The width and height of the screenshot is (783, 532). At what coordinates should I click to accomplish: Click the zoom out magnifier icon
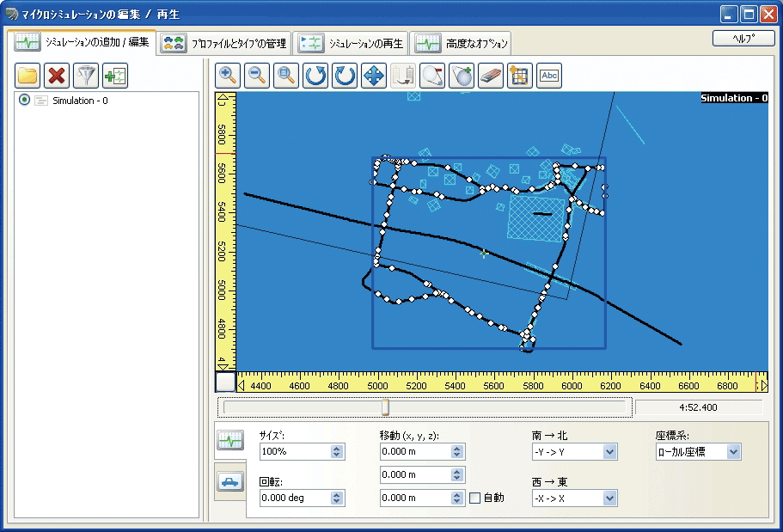click(257, 76)
